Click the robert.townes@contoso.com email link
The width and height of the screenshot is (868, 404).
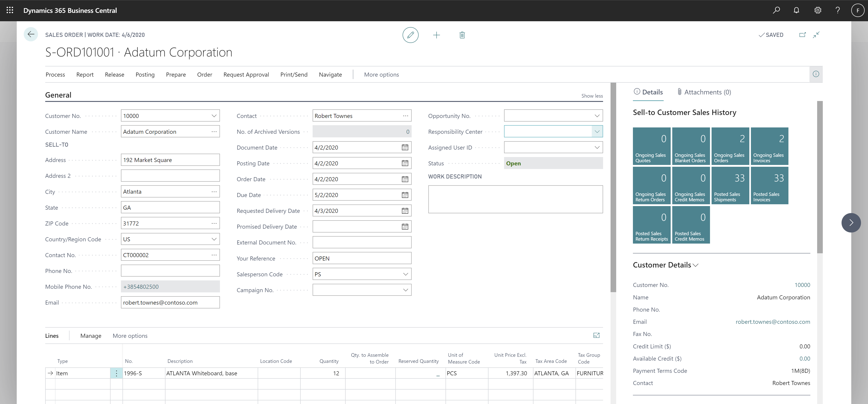772,322
